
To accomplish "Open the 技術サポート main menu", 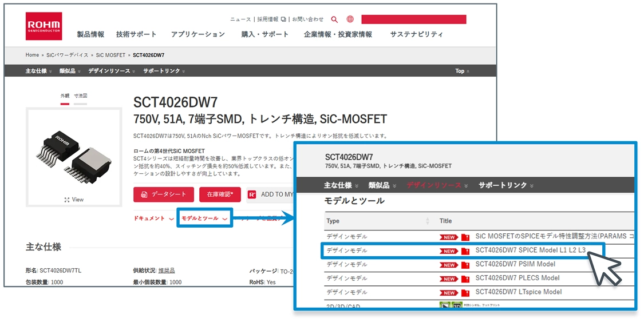I will (x=136, y=34).
